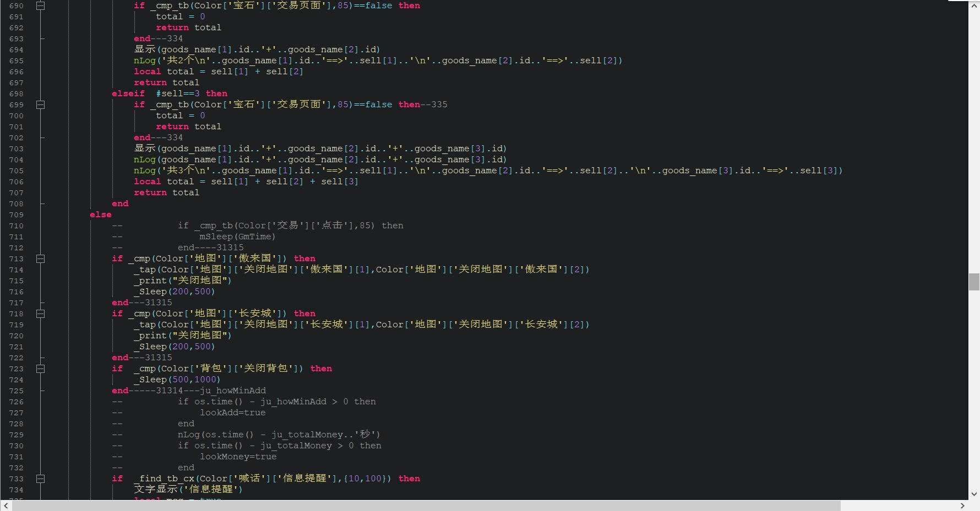Click 'total = 0' on line 691
The image size is (980, 511).
180,17
